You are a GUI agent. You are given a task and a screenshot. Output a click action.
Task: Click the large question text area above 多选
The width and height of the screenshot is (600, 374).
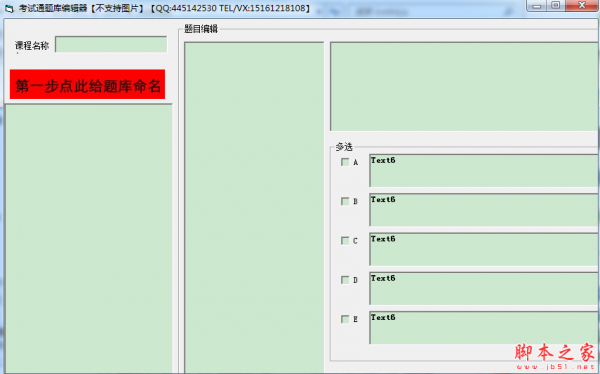pos(465,87)
